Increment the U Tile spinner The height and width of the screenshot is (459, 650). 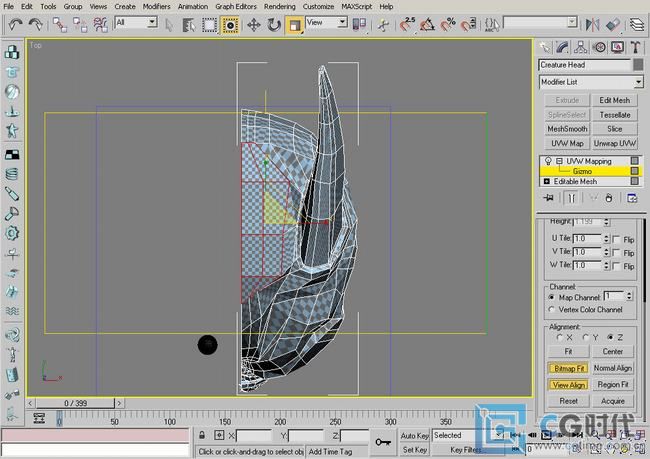tap(606, 237)
